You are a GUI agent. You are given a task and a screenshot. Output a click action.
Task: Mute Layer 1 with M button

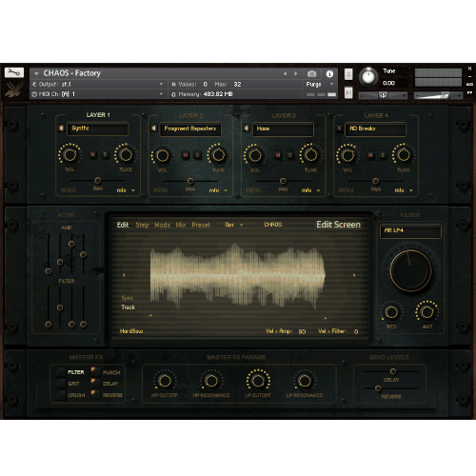point(92,154)
